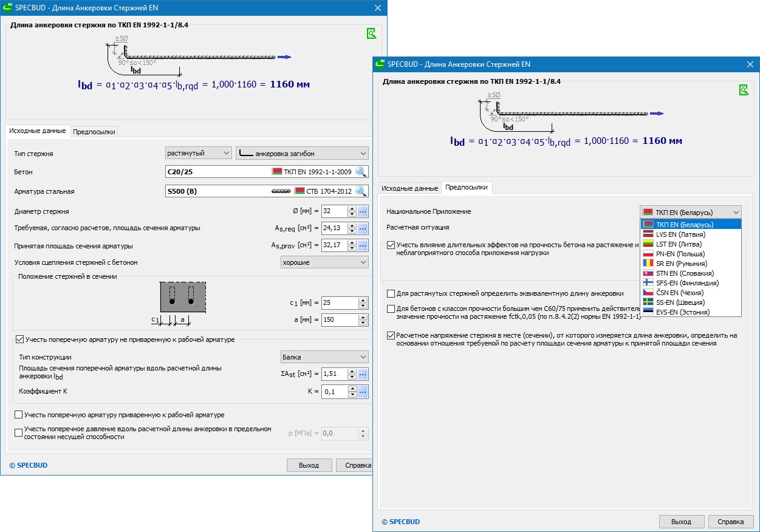Image resolution: width=760 pixels, height=532 pixels.
Task: Open the 'хорошие' bond conditions dropdown
Action: click(x=324, y=262)
